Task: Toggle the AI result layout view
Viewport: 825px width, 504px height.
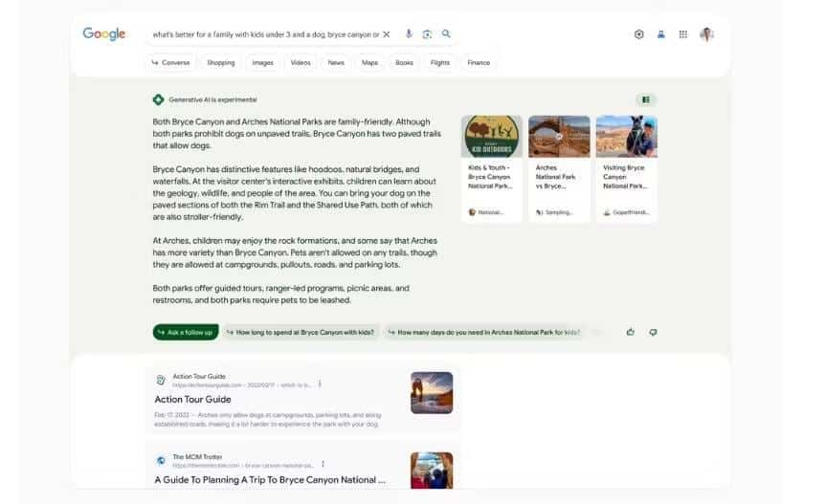Action: (x=646, y=99)
